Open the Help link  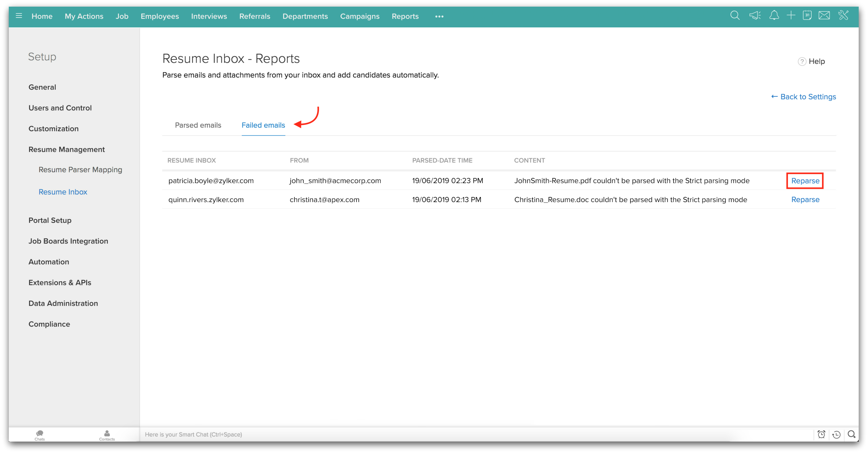point(812,61)
